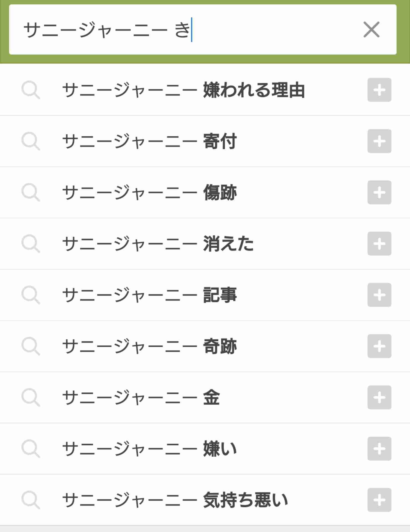Screen dimensions: 410x532
Task: Add 嫌われる理由 suggestion using plus icon
Action: tap(379, 90)
